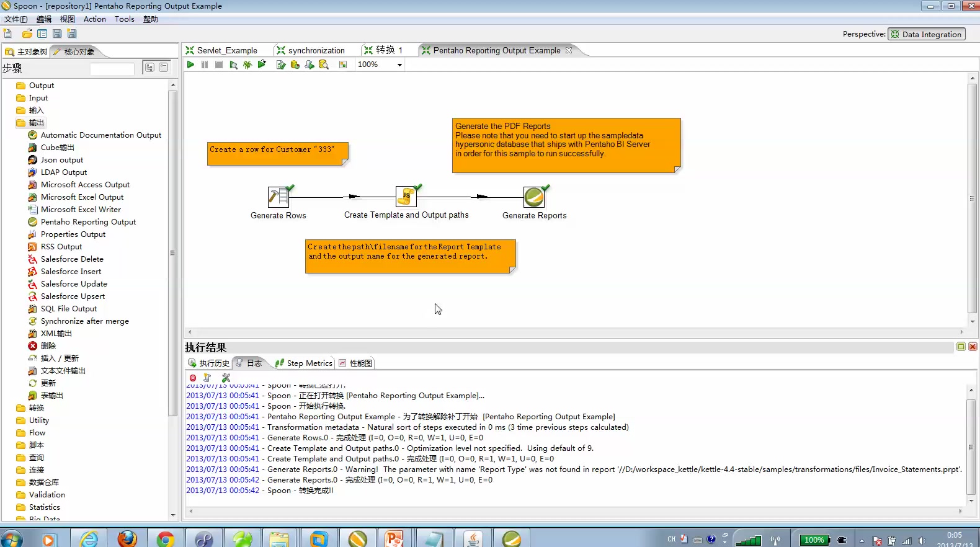The image size is (980, 547).
Task: Switch to the 性能图 tab
Action: click(x=355, y=363)
